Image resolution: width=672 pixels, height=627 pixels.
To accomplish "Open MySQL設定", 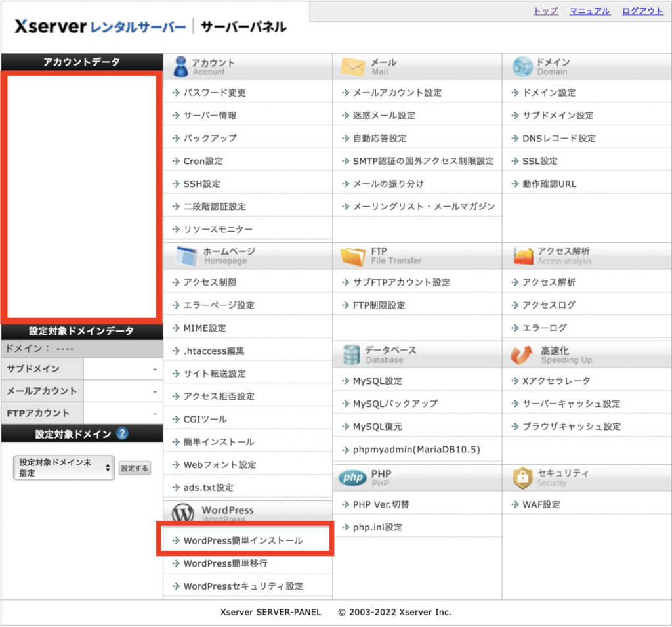I will point(377,381).
